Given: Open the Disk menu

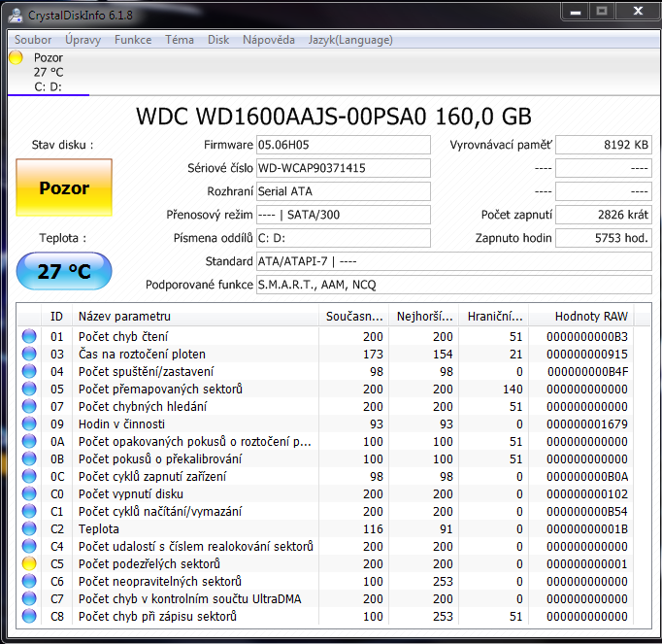Looking at the screenshot, I should [218, 40].
